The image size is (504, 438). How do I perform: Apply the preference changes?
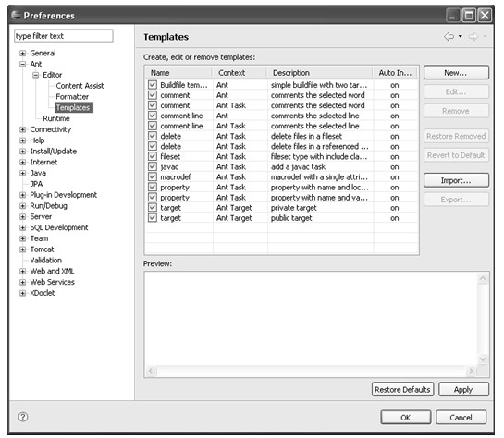point(463,389)
